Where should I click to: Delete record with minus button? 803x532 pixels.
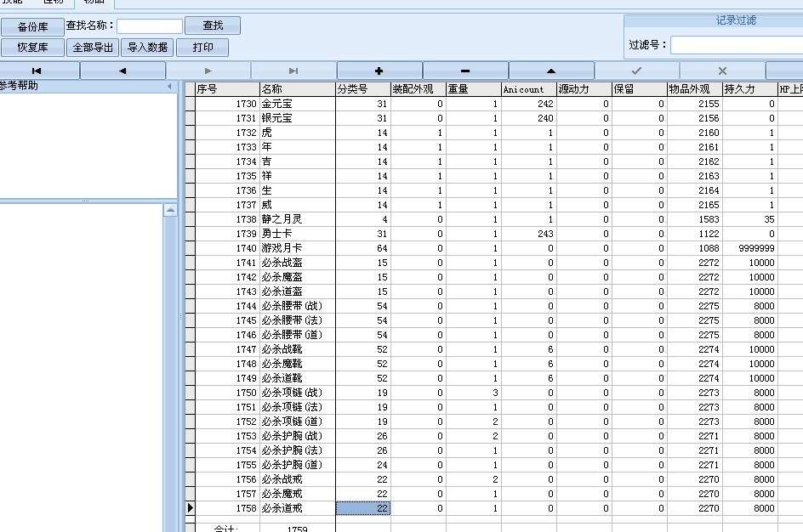coord(465,71)
